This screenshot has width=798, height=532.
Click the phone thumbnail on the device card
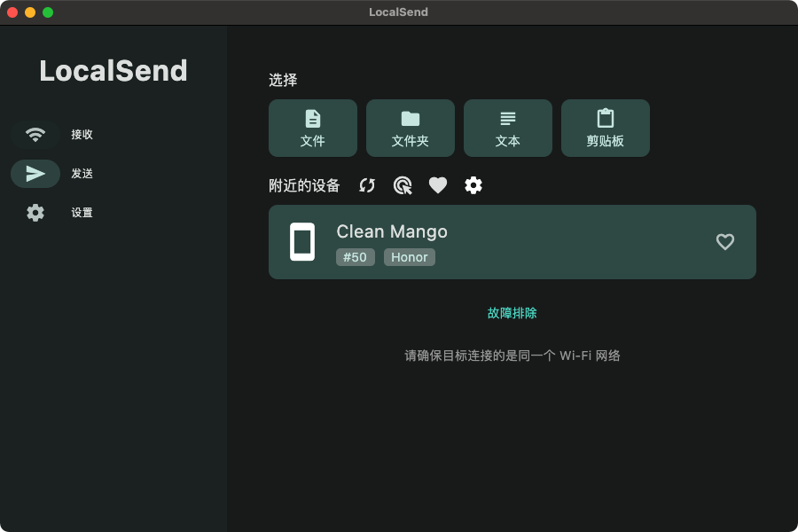coord(301,241)
